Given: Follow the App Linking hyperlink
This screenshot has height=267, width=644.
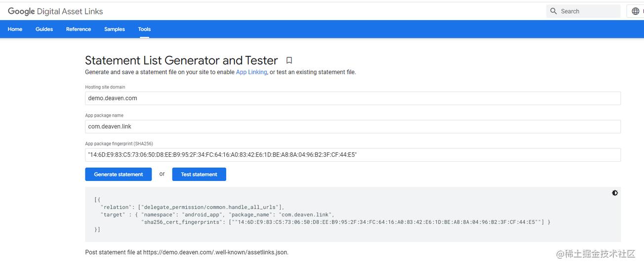Looking at the screenshot, I should coord(251,72).
